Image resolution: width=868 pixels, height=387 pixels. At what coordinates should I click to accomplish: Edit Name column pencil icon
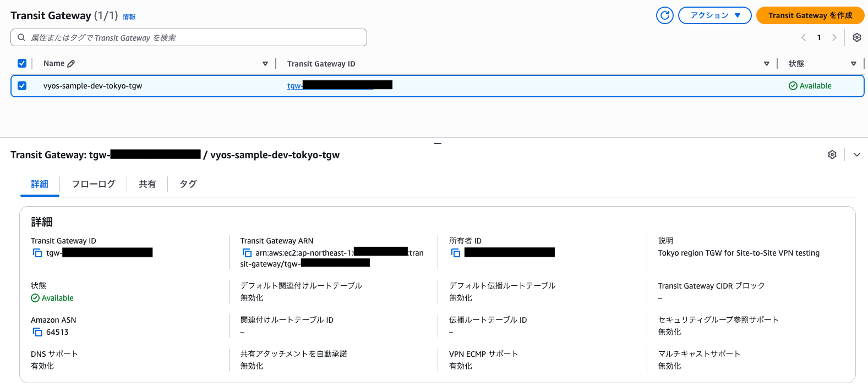(x=71, y=64)
